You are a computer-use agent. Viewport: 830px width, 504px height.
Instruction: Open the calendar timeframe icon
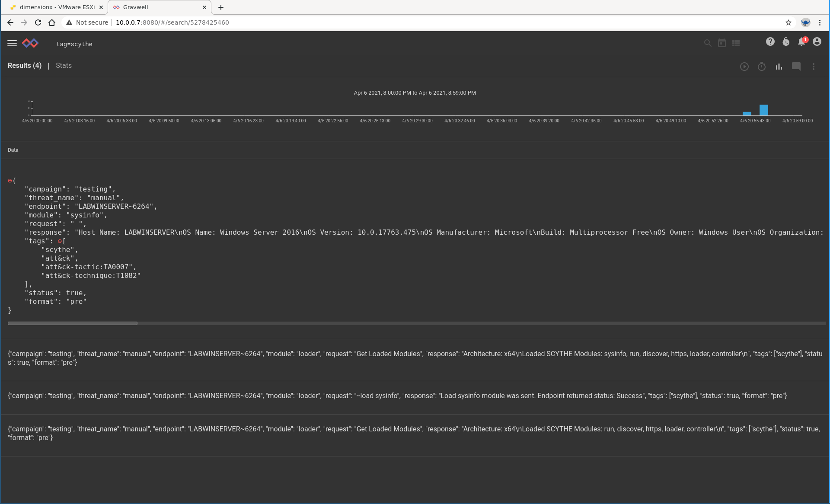722,43
